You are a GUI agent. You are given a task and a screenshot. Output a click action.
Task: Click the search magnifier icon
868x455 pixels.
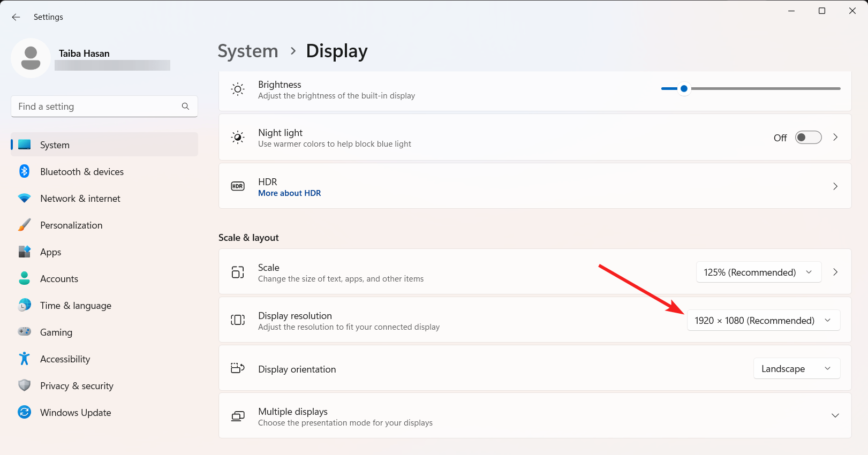(x=185, y=107)
